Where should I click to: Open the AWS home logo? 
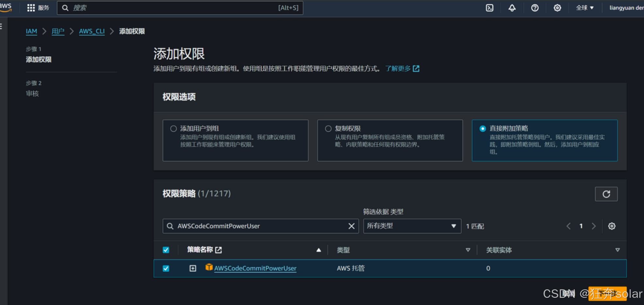tap(6, 8)
